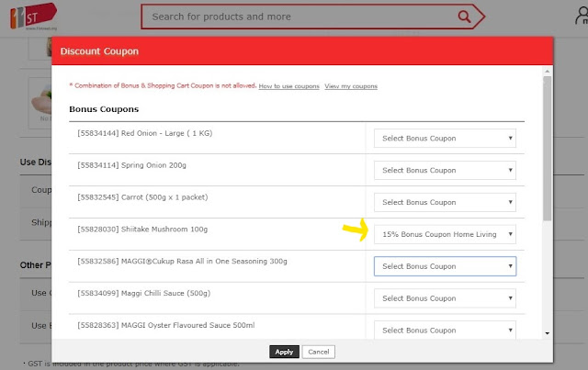
Task: Click the Carrot (500g x 1 packet) text
Action: 142,197
